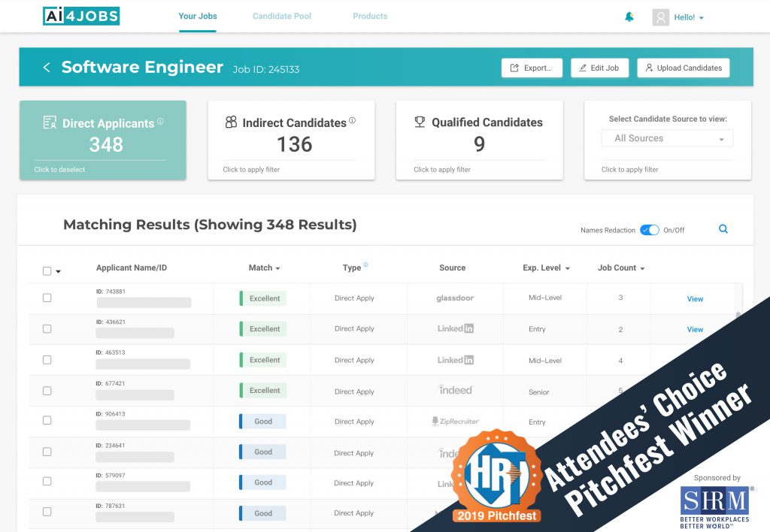Select the checkbox for applicant ID 743881
This screenshot has height=532, width=770.
tap(47, 298)
